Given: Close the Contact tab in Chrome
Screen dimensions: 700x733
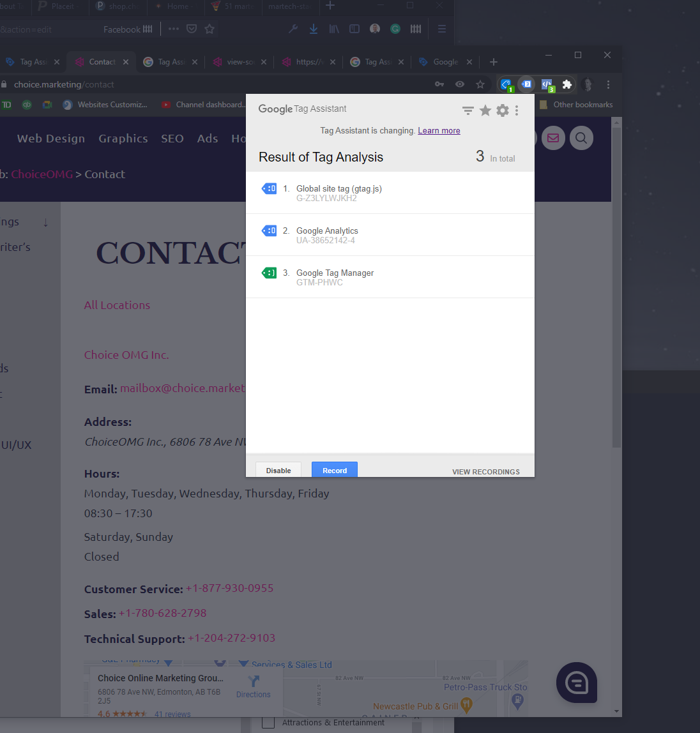Looking at the screenshot, I should (x=126, y=62).
